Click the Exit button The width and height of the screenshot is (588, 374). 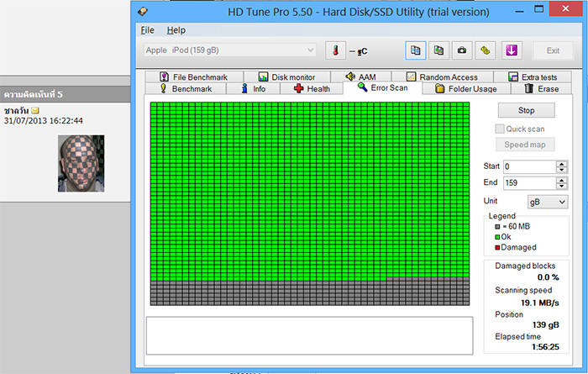click(x=553, y=50)
